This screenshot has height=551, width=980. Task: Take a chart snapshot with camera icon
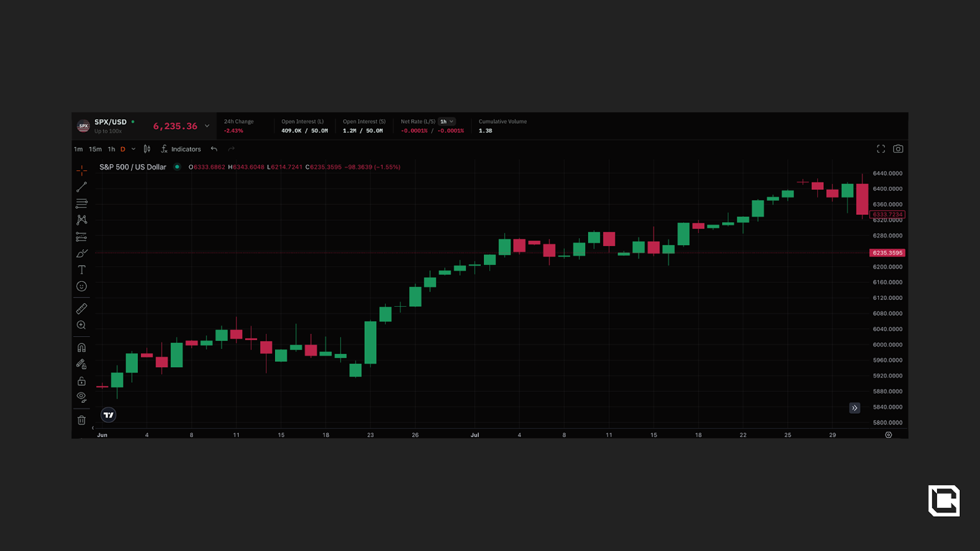(898, 149)
